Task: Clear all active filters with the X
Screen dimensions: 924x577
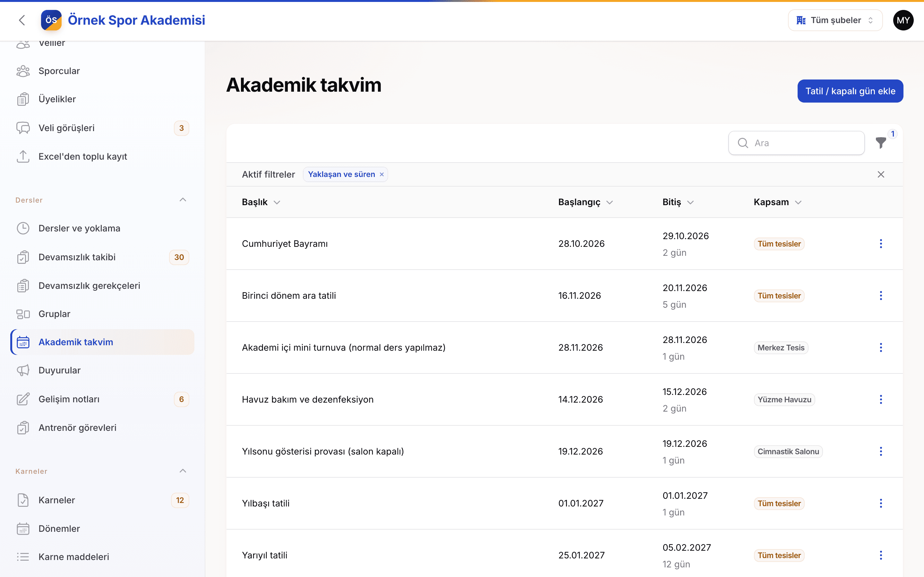Action: click(x=880, y=174)
